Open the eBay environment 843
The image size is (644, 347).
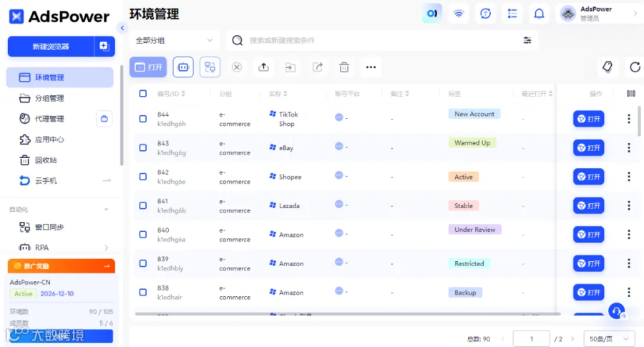coord(589,147)
